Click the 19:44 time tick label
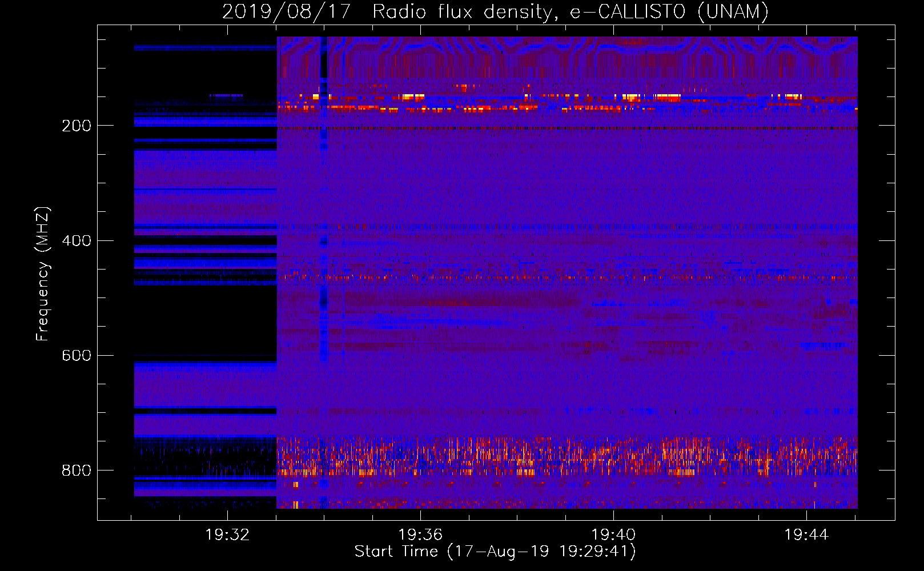 click(x=806, y=535)
